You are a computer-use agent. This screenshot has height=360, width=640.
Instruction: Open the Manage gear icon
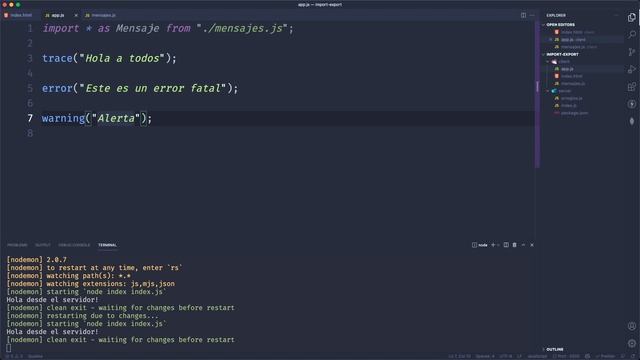[632, 343]
